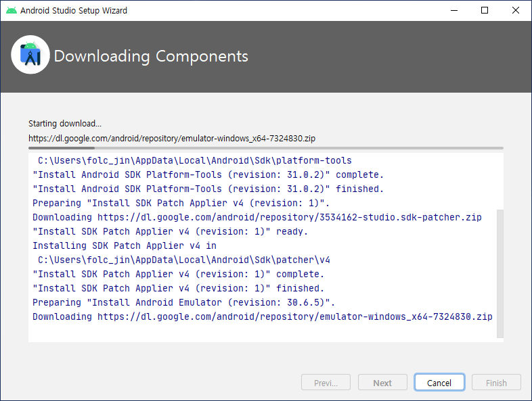Click 'SDK Patch Applier v4 (revision: 1)" finished.' line
This screenshot has height=401, width=532.
pos(178,288)
